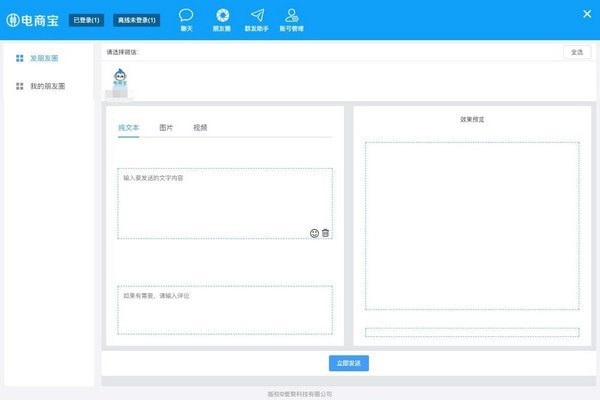This screenshot has height=400, width=600.
Task: Click the grid icon beside 我的朋友圈
Action: [x=20, y=86]
